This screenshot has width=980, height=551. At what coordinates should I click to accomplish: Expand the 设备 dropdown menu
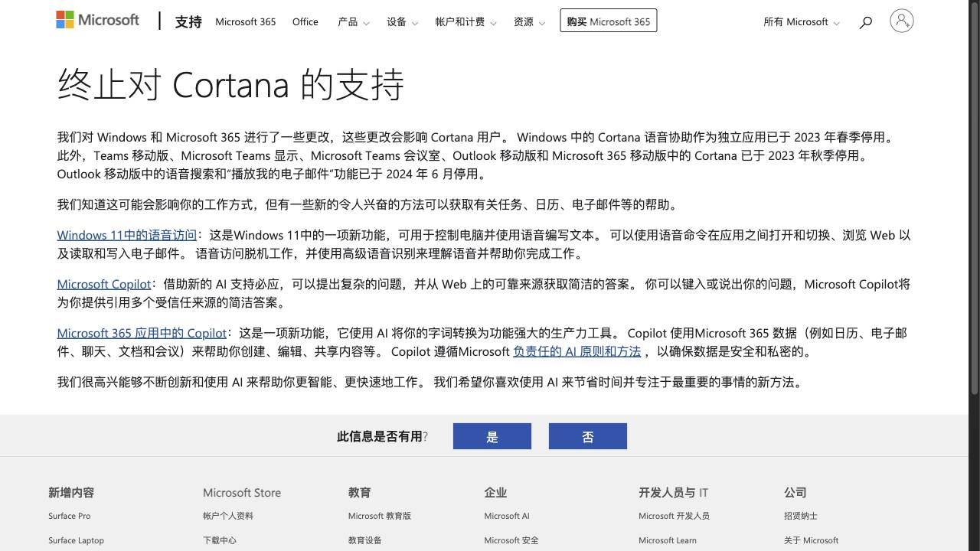coord(402,22)
